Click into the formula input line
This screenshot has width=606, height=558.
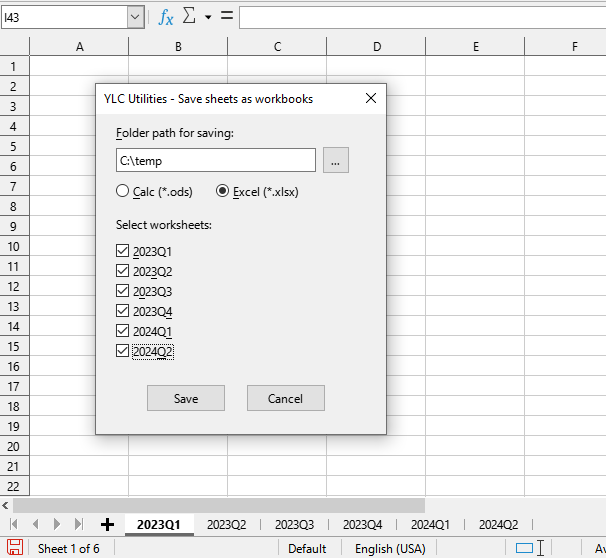click(422, 17)
